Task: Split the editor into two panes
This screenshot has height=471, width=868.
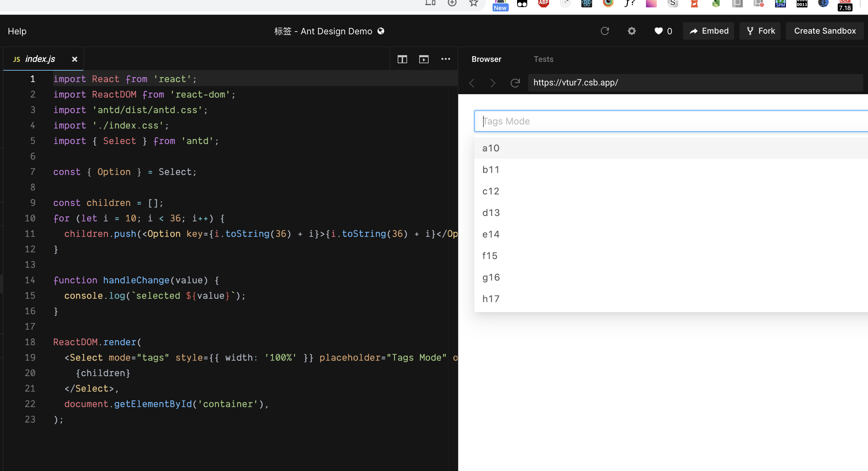Action: pyautogui.click(x=402, y=59)
